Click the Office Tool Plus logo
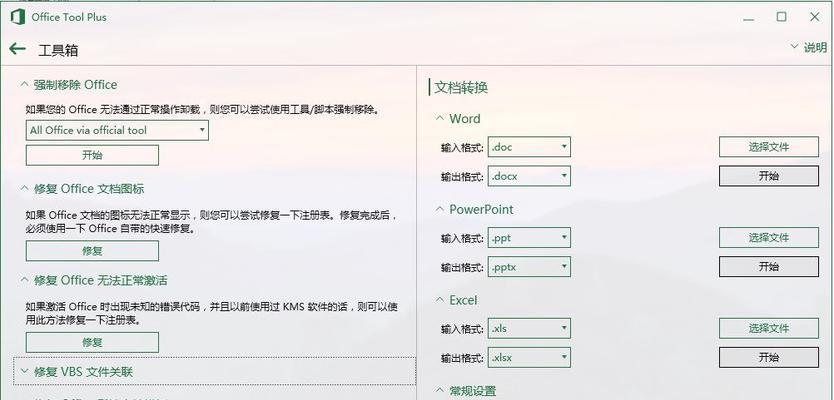This screenshot has height=400, width=834. (18, 17)
